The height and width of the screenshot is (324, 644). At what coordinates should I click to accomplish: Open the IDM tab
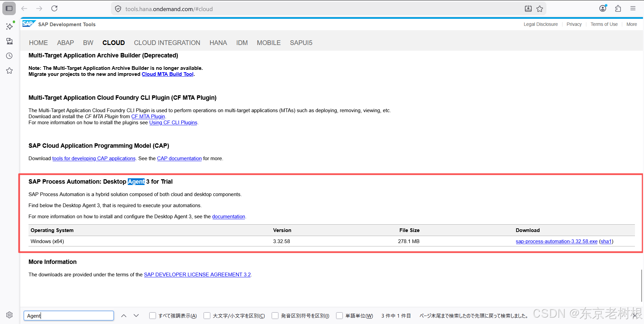click(x=242, y=43)
